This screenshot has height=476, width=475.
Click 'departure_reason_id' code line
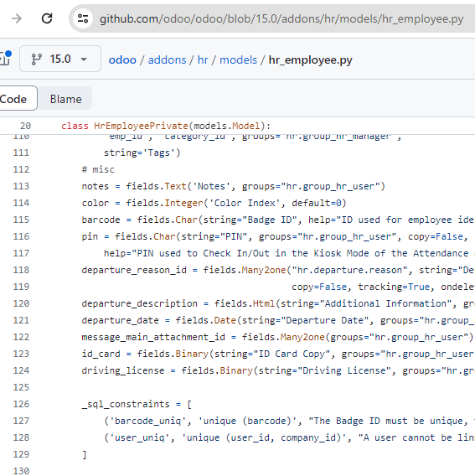[278, 270]
